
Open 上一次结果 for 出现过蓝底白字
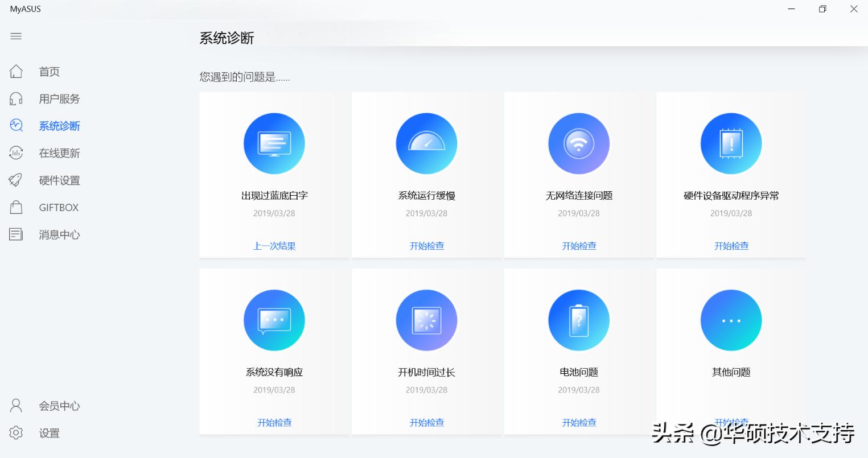tap(274, 246)
